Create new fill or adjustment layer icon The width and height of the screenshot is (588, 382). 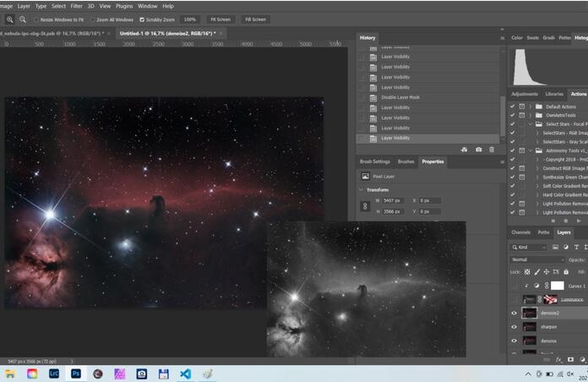click(x=582, y=359)
